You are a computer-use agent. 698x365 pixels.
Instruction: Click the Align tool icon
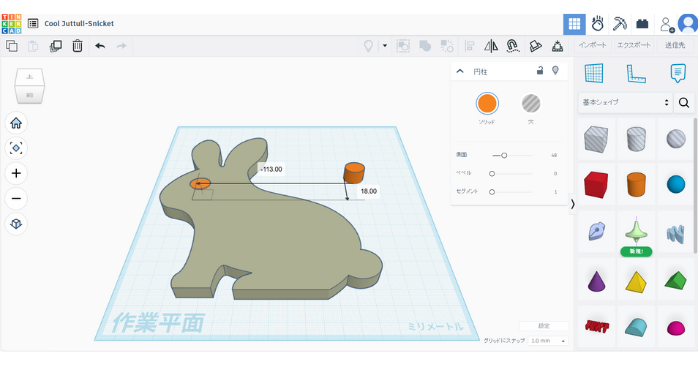[x=469, y=46]
